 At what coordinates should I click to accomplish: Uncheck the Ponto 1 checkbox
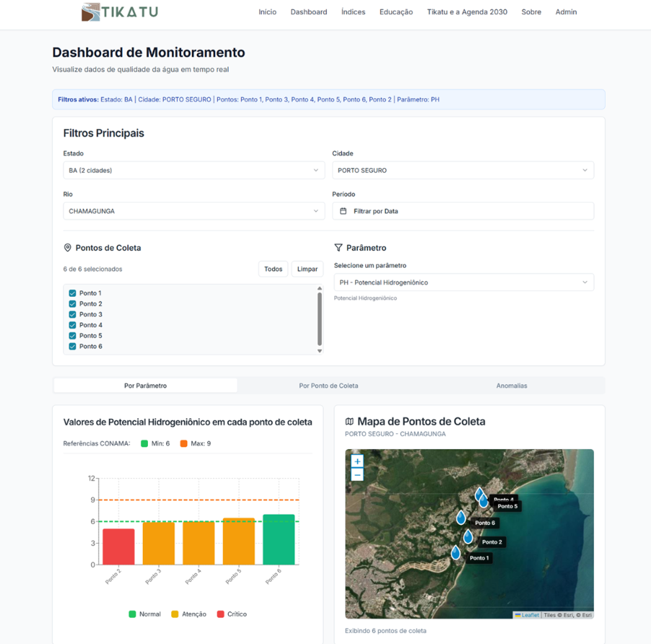[72, 293]
